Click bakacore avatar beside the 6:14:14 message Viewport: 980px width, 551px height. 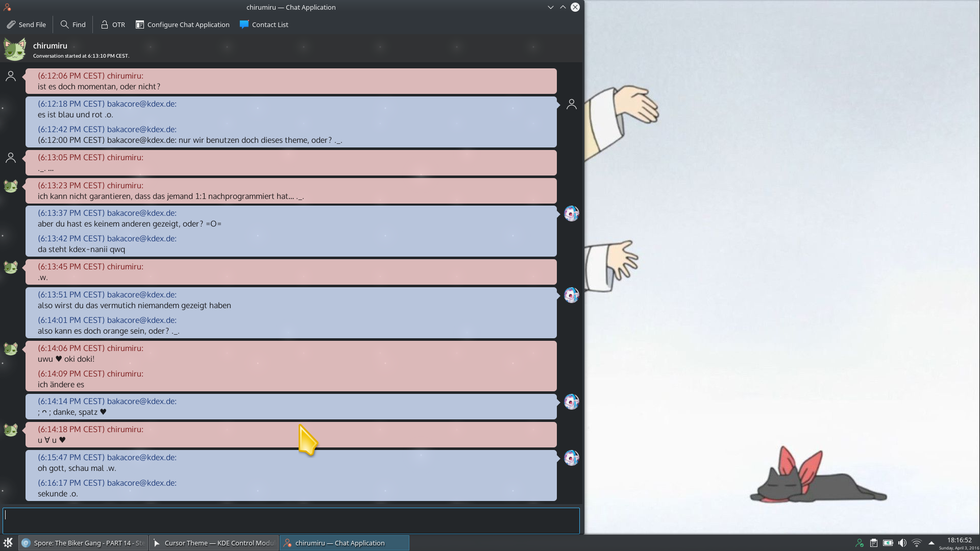pos(571,402)
